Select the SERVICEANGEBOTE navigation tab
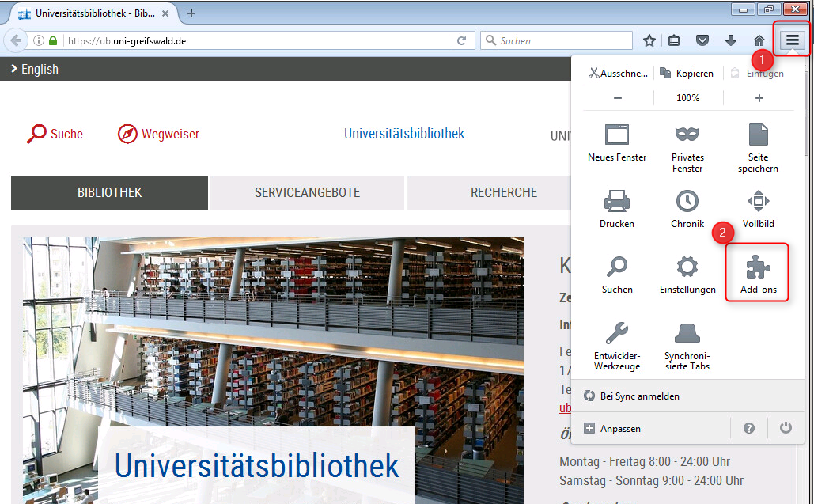814x504 pixels. pos(307,192)
